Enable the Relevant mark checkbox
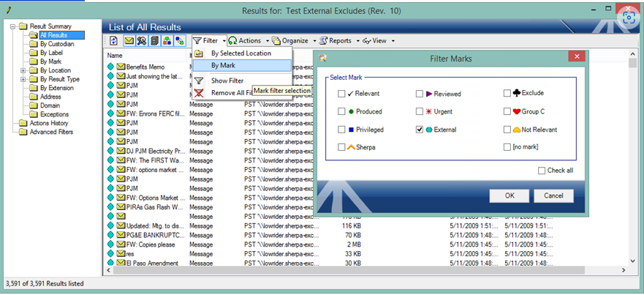 point(342,94)
